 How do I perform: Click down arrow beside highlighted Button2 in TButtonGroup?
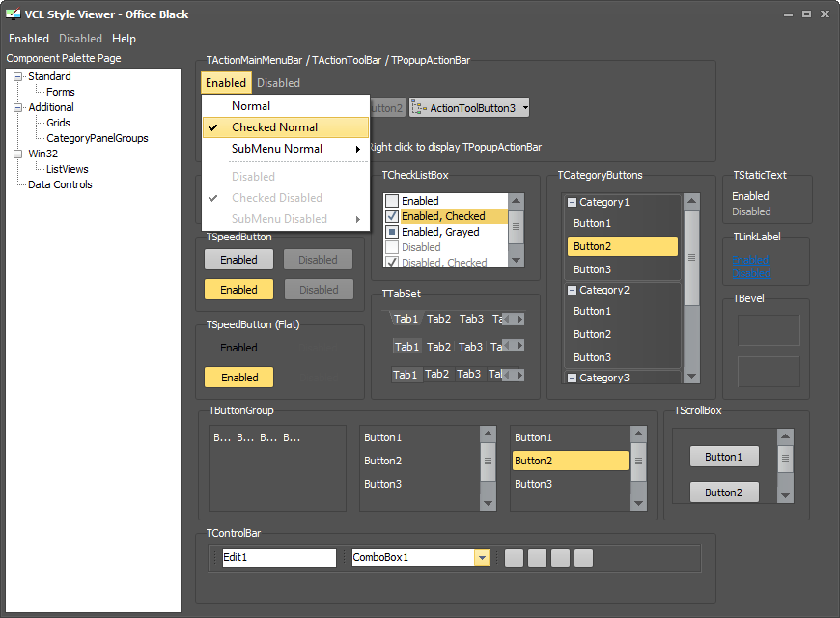(638, 503)
